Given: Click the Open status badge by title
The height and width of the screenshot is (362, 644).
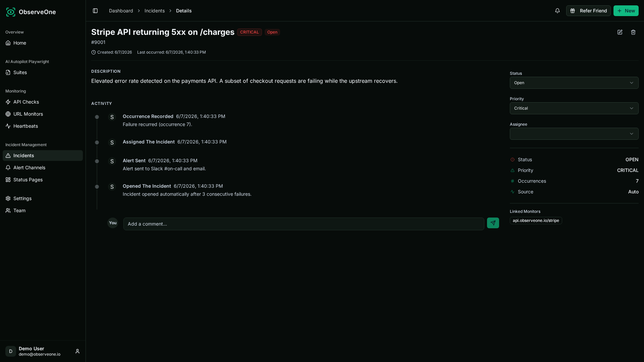Looking at the screenshot, I should pos(272,32).
